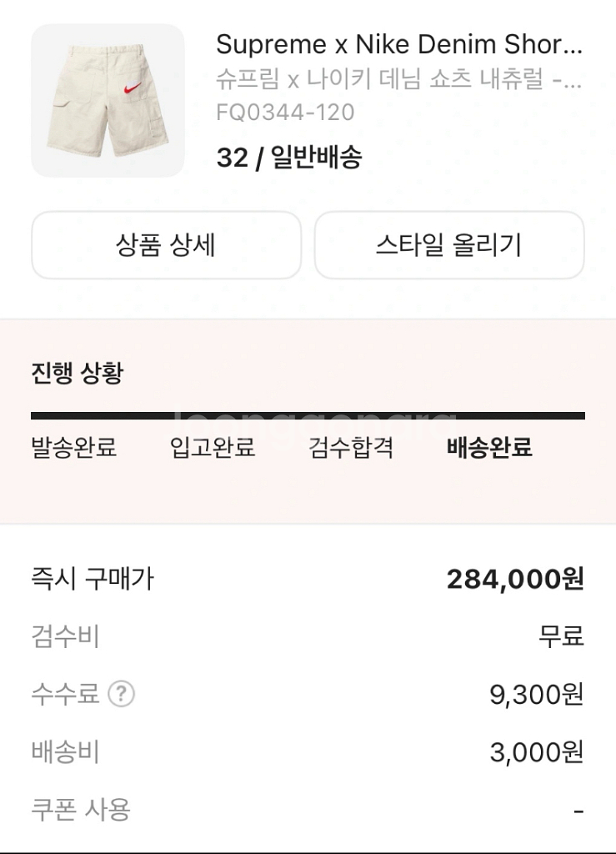Select the 배송완료 progress step
The image size is (616, 854).
489,448
